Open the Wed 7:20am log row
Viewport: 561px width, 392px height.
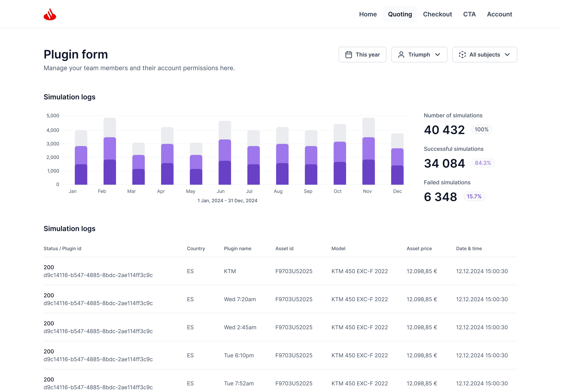(280, 299)
